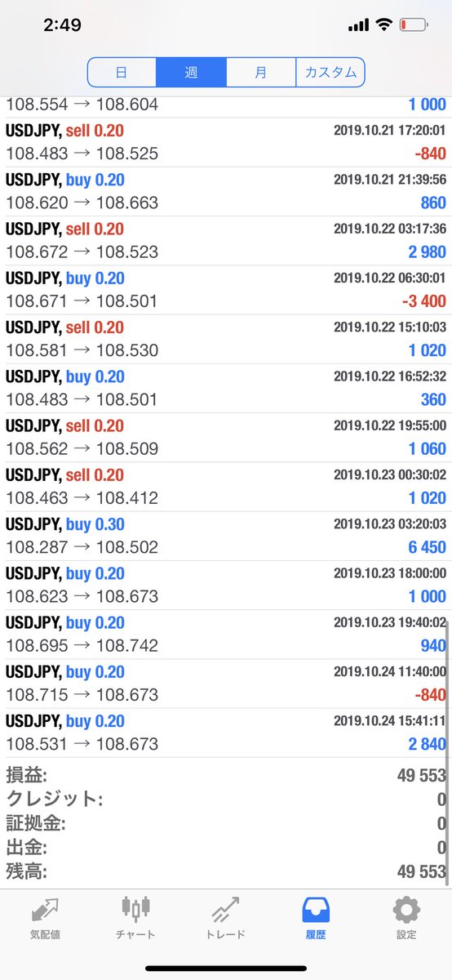This screenshot has width=452, height=980.
Task: Open the カスタム custom period tab
Action: [330, 72]
